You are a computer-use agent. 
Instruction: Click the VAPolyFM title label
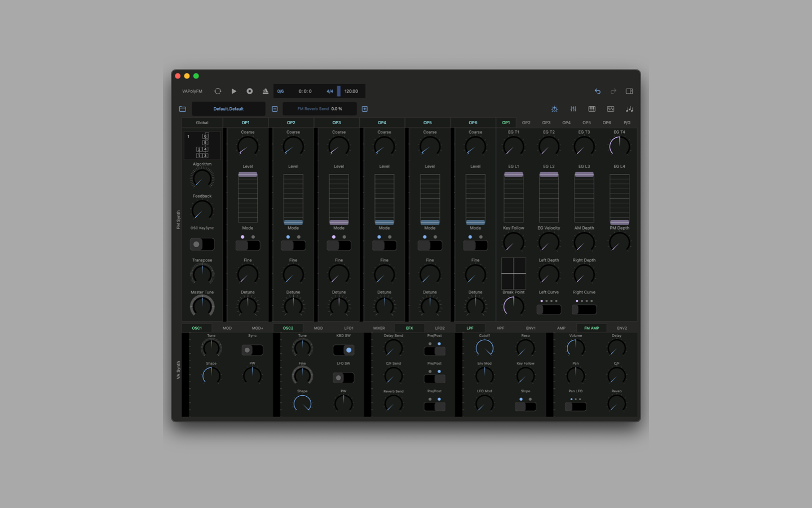pyautogui.click(x=192, y=91)
